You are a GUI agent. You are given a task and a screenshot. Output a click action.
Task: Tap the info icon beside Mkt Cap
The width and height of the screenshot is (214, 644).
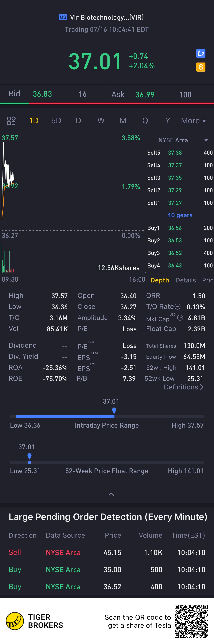coord(180,318)
